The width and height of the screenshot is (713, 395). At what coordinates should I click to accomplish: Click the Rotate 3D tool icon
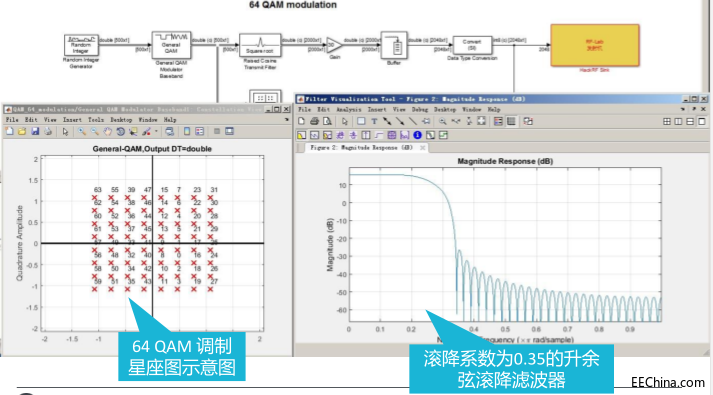pos(121,131)
